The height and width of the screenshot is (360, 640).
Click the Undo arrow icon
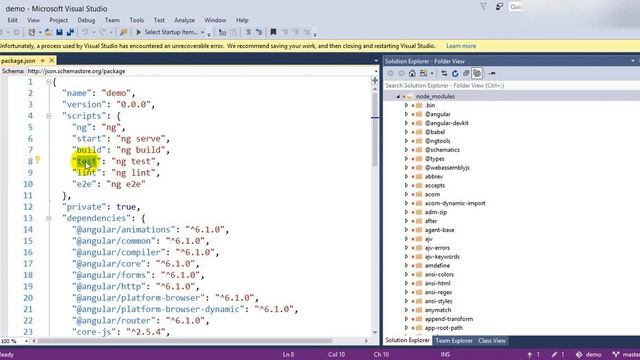pos(85,32)
